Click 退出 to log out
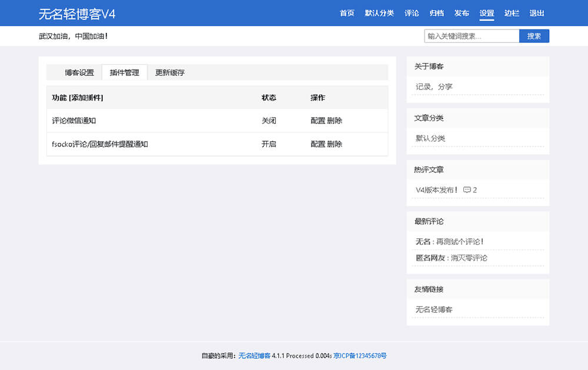588x370 pixels. pyautogui.click(x=537, y=13)
